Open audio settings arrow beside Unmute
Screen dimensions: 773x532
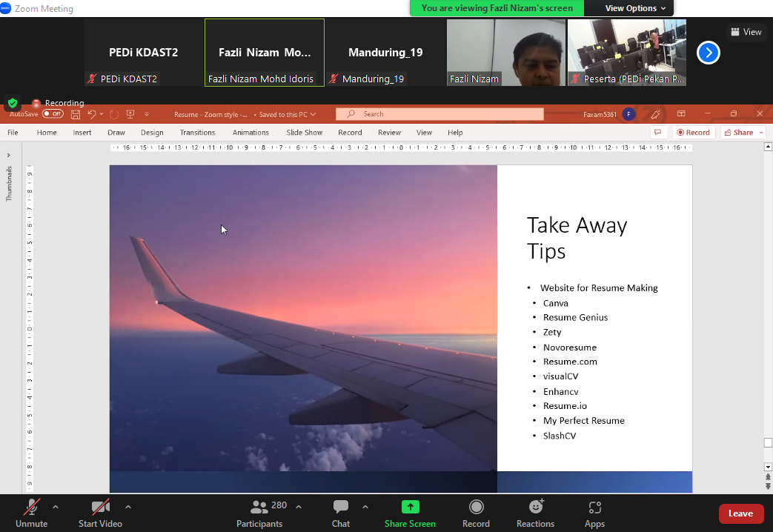pyautogui.click(x=56, y=508)
